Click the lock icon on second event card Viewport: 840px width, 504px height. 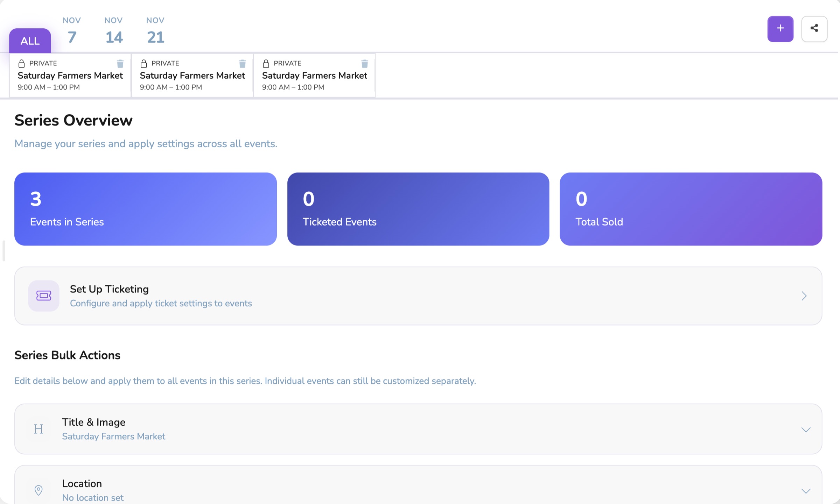[143, 63]
